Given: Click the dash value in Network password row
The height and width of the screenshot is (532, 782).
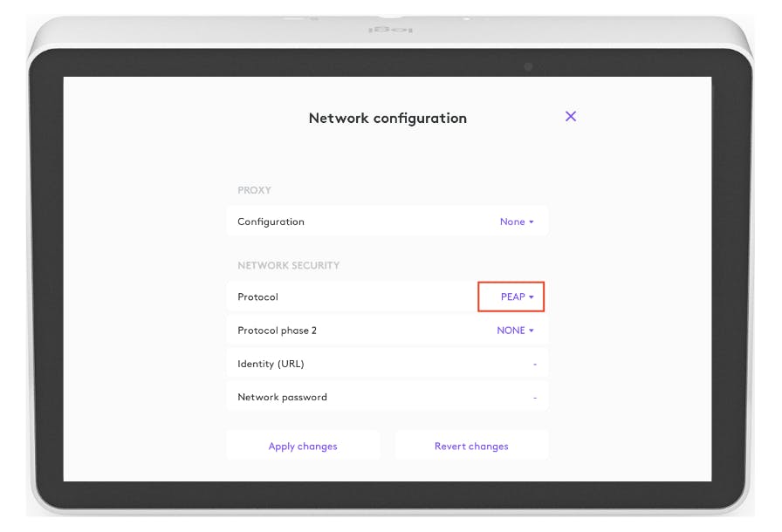Looking at the screenshot, I should (x=535, y=398).
